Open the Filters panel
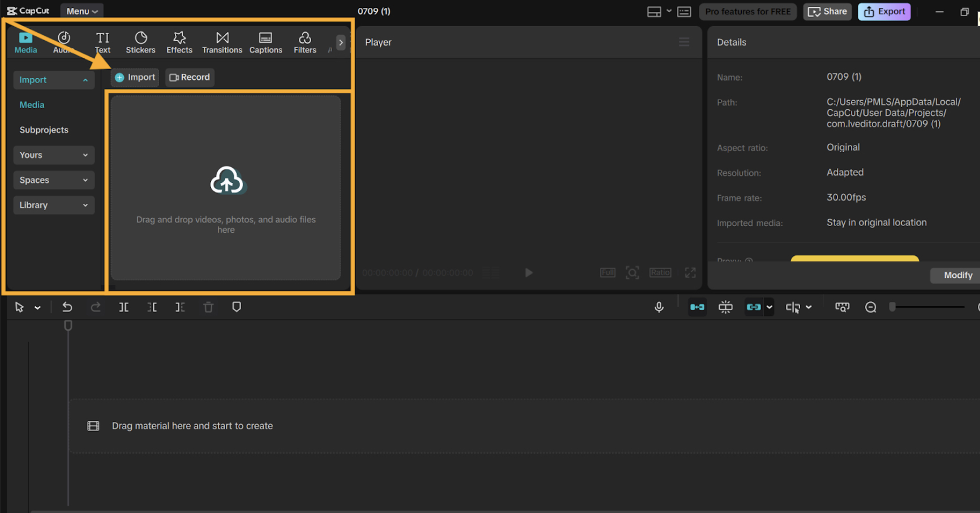The image size is (980, 513). click(305, 42)
